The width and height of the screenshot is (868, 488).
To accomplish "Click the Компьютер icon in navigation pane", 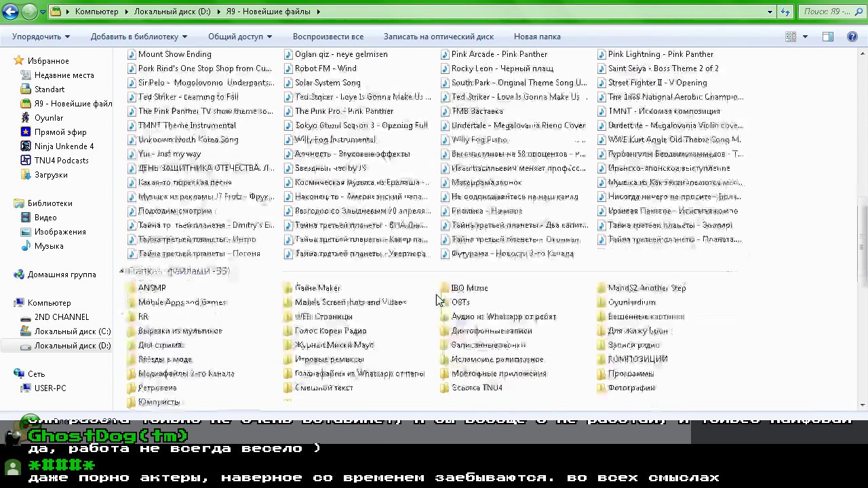I will [x=19, y=303].
